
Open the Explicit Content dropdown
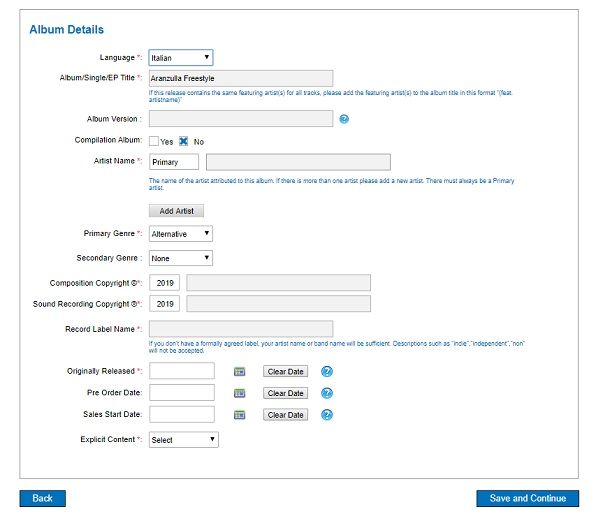184,439
